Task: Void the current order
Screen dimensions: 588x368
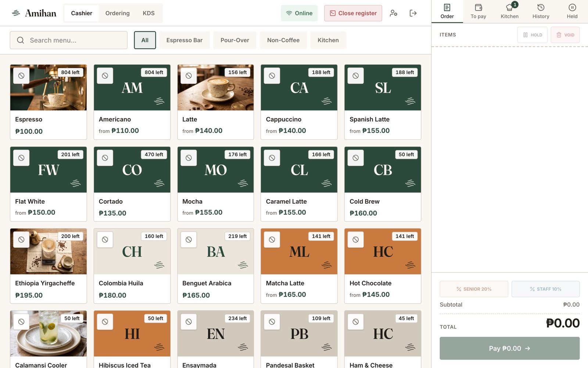Action: (x=565, y=35)
